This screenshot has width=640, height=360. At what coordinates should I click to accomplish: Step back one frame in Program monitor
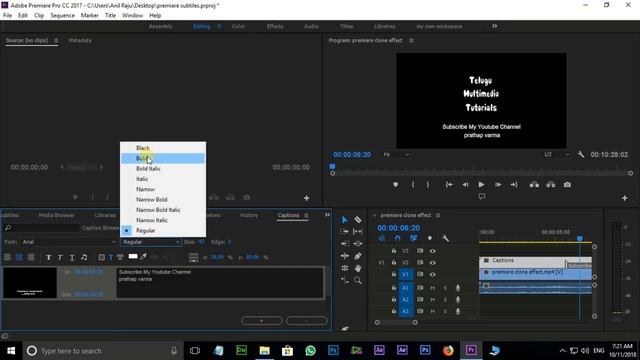coord(465,184)
